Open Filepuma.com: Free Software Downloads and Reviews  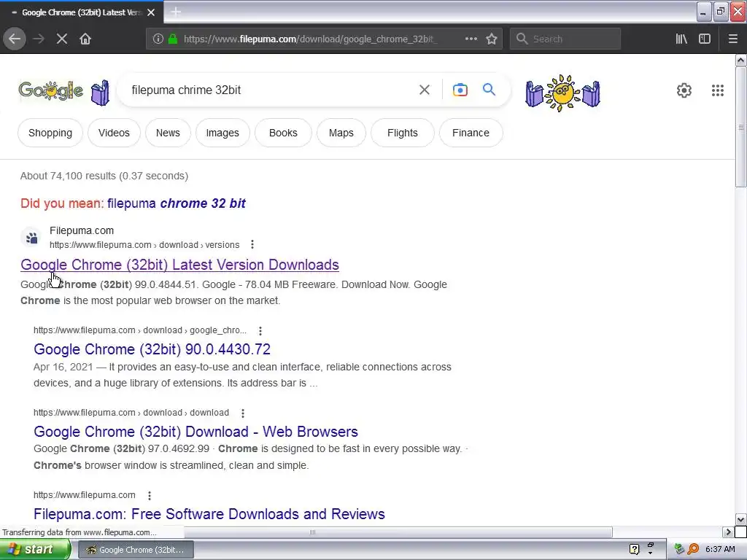(x=209, y=514)
